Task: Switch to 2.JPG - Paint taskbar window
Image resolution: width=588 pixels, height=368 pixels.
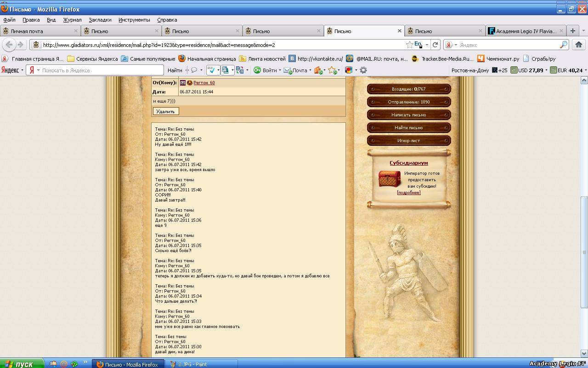Action: point(202,364)
